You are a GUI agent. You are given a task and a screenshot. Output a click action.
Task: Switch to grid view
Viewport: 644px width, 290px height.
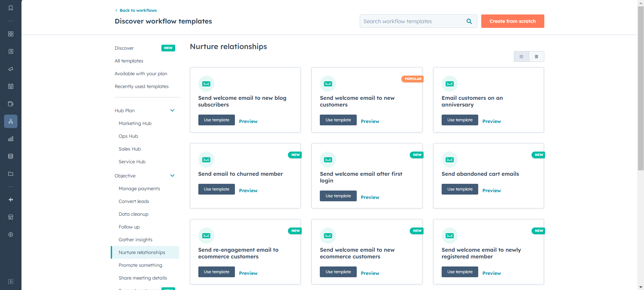coord(521,56)
